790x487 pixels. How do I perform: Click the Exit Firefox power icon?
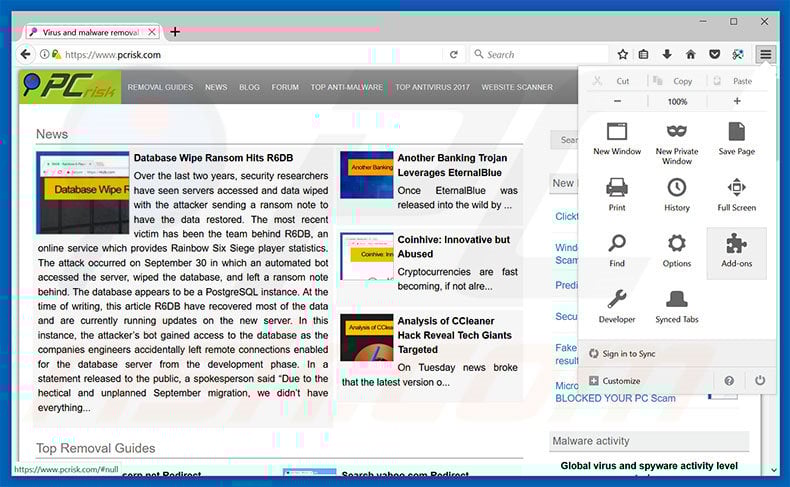point(760,381)
